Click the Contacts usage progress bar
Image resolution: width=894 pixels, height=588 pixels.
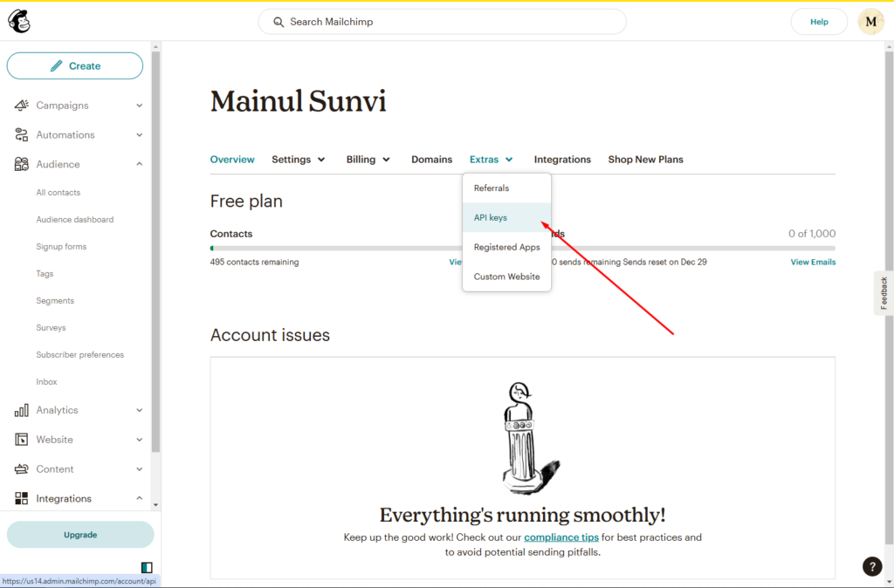[x=336, y=249]
